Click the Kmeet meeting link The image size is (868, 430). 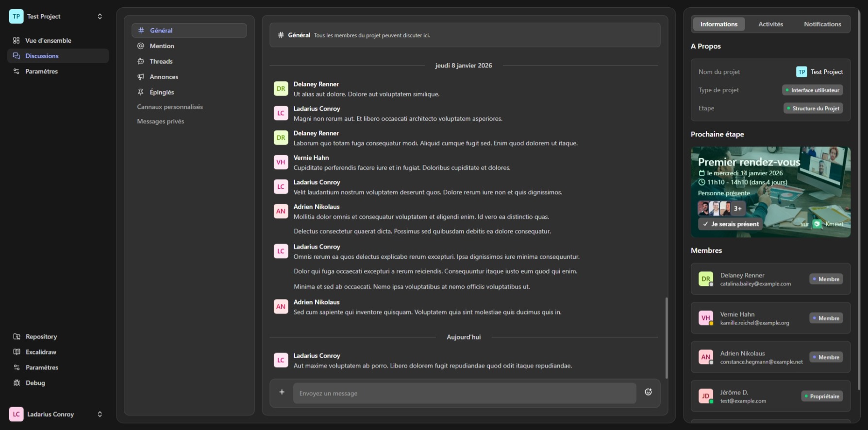coord(829,224)
